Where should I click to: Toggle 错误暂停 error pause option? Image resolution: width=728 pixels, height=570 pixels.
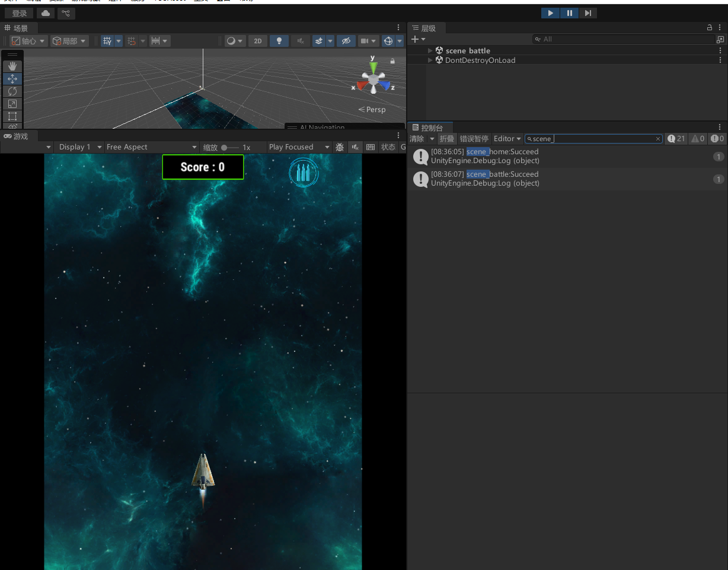[474, 139]
